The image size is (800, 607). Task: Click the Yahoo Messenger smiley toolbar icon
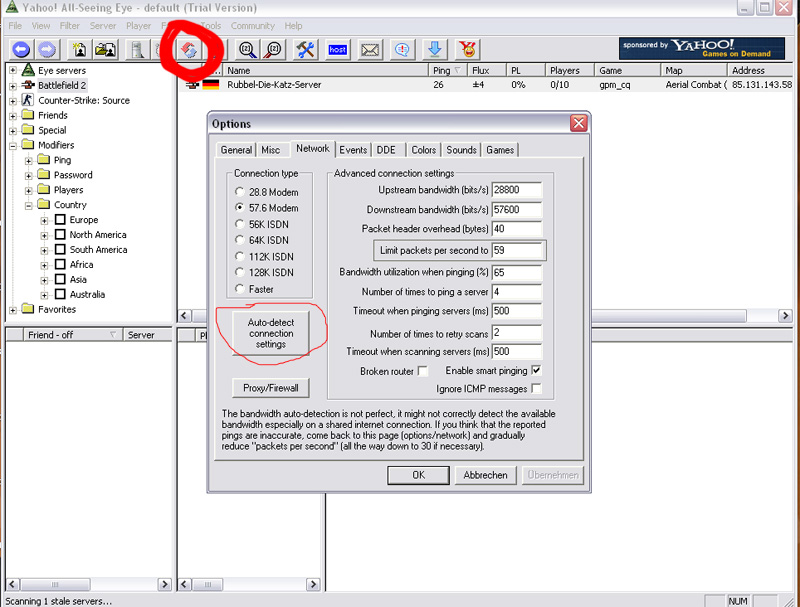[x=467, y=49]
